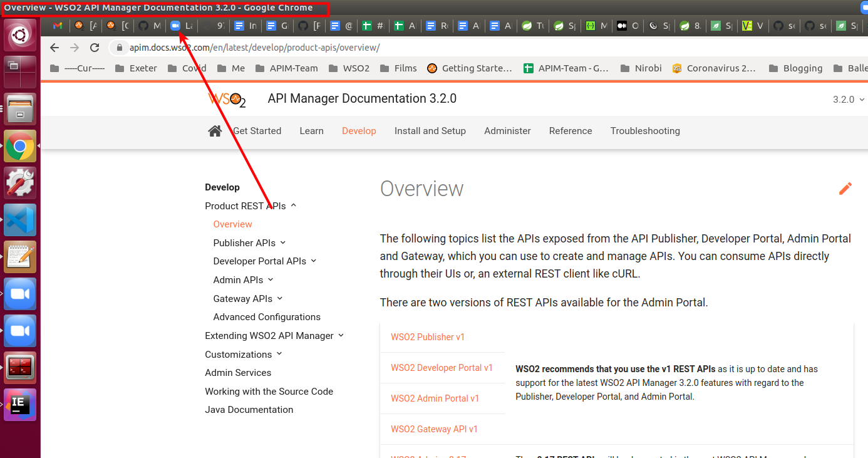Switch to the Install and Setup tab

[x=430, y=130]
